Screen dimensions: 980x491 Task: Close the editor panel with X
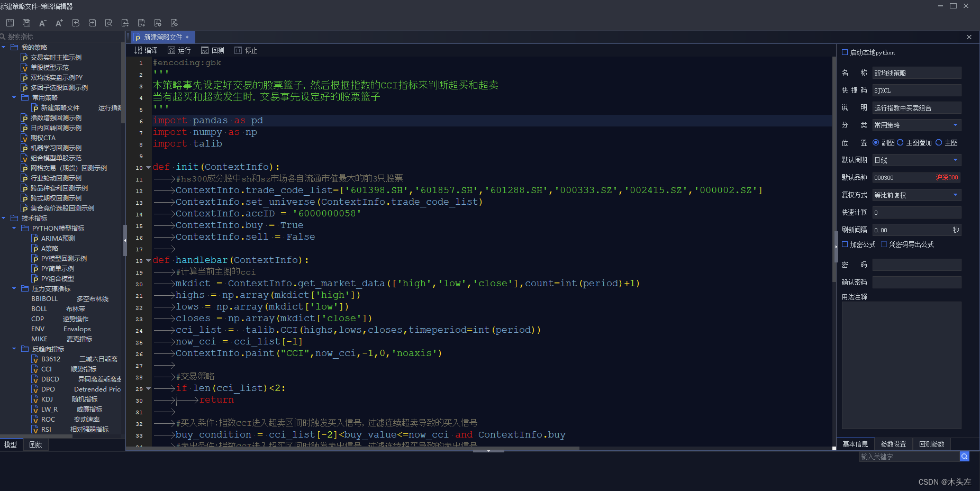pos(969,37)
